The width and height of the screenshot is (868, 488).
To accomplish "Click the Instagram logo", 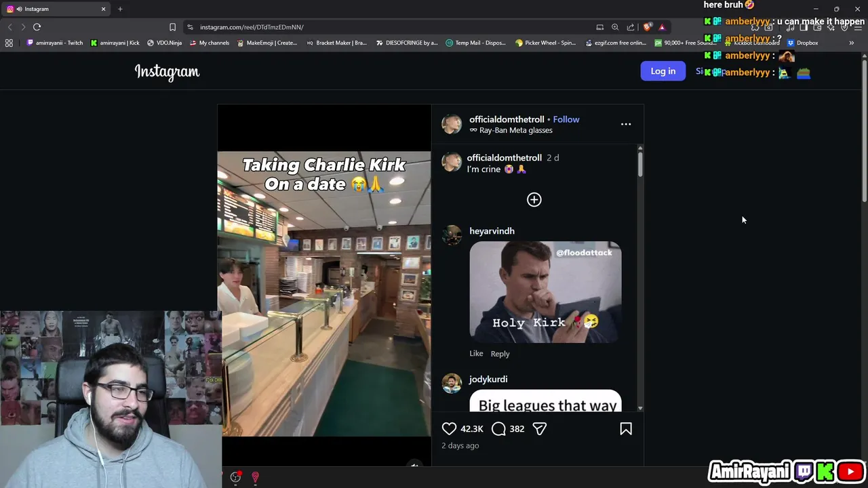I will click(167, 71).
